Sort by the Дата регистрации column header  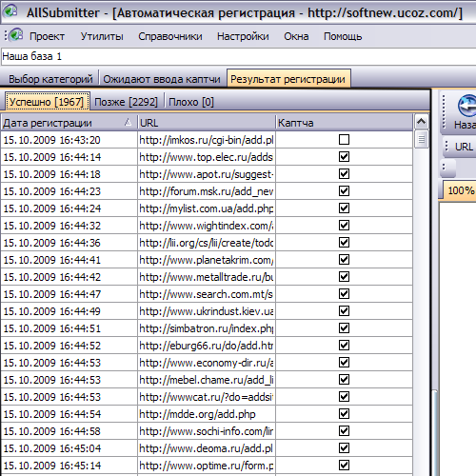coord(69,123)
